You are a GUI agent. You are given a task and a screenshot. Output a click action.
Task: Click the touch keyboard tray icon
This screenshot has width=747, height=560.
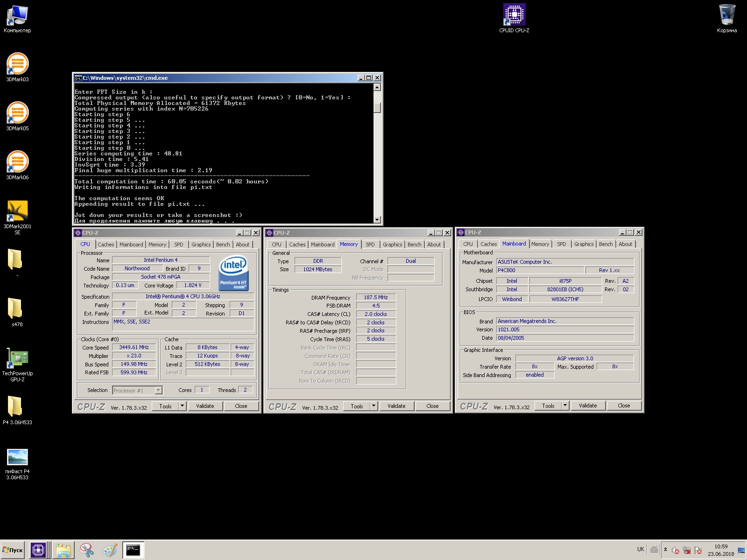point(654,549)
